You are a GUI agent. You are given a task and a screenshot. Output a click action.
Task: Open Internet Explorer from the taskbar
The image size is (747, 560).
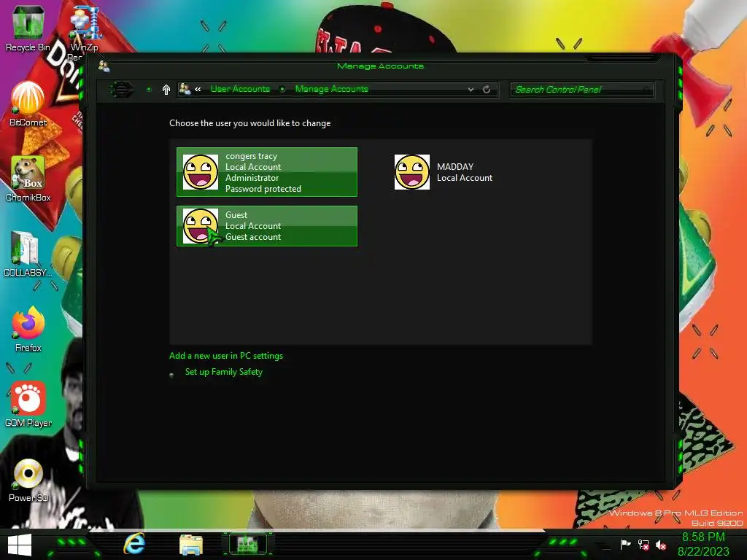(x=134, y=544)
